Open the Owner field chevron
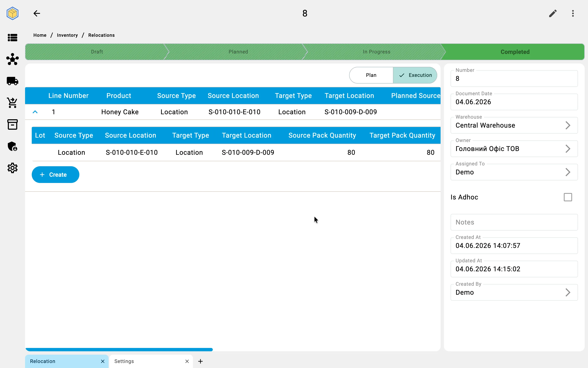The width and height of the screenshot is (588, 368). (568, 149)
